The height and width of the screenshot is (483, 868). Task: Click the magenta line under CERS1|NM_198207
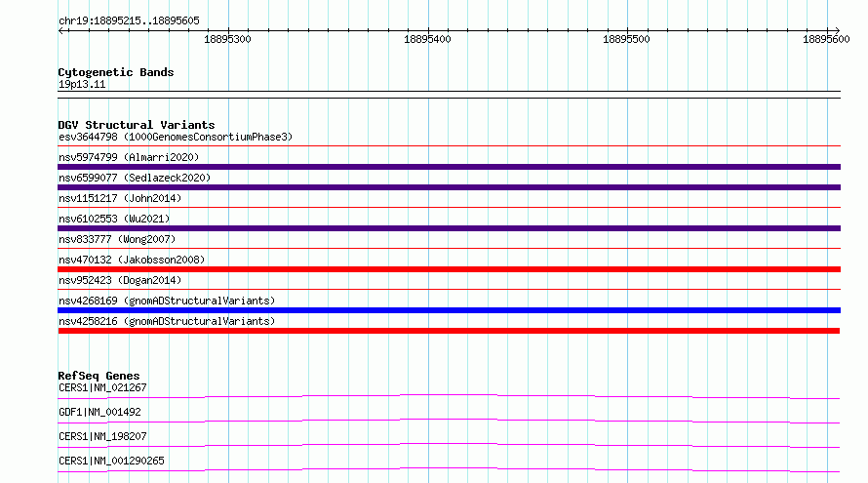click(449, 445)
